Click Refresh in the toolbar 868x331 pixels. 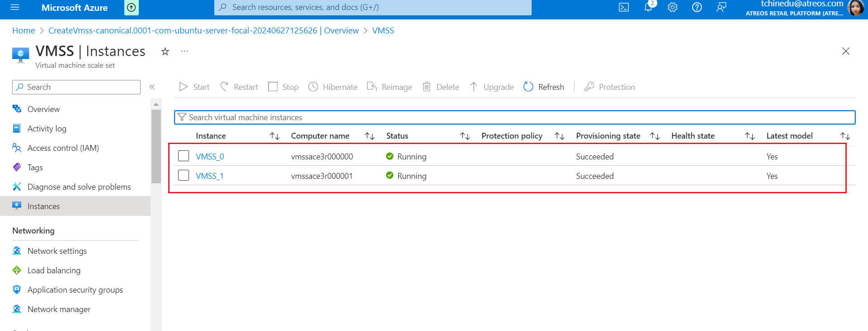[x=544, y=87]
